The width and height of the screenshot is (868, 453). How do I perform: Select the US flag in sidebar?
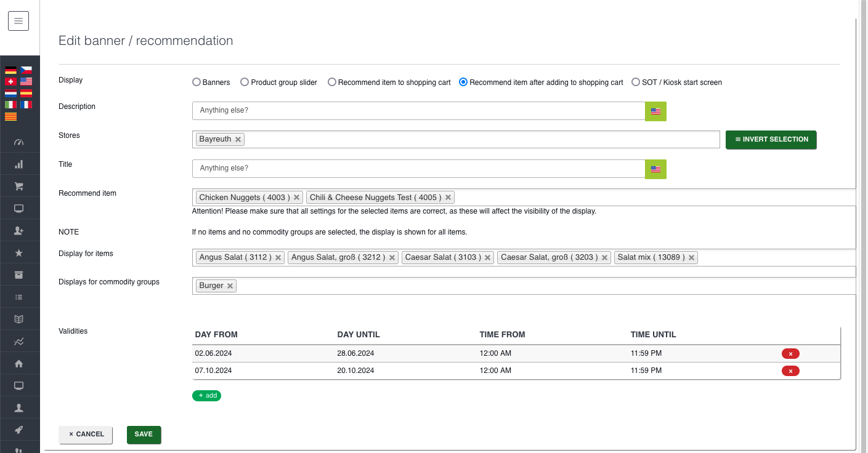(x=26, y=82)
